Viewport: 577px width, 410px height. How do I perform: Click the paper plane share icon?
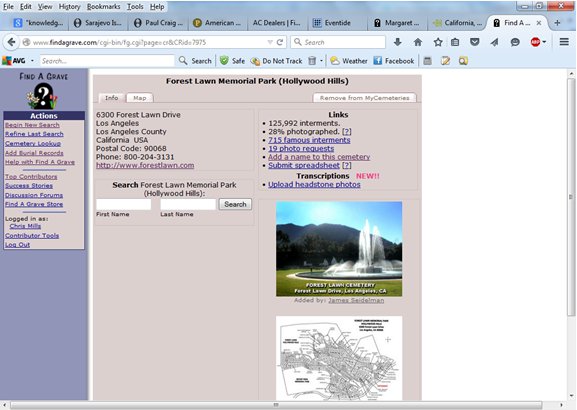coord(494,42)
